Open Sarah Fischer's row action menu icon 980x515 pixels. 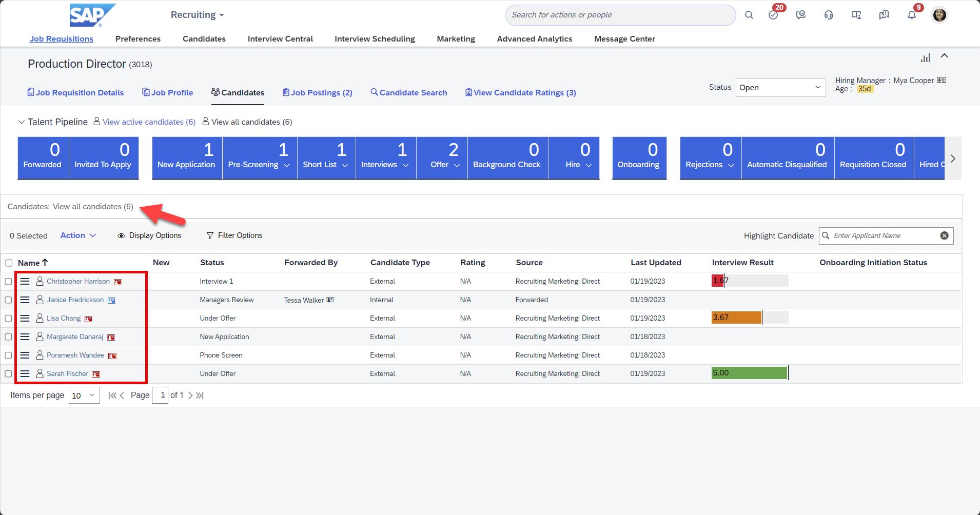[x=25, y=373]
